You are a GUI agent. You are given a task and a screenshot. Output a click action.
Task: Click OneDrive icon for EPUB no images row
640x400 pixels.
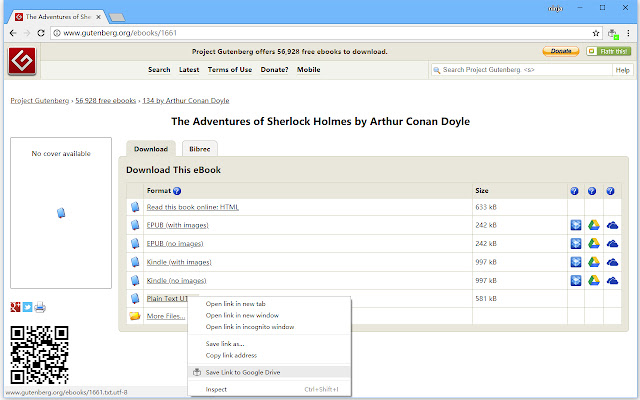click(612, 244)
